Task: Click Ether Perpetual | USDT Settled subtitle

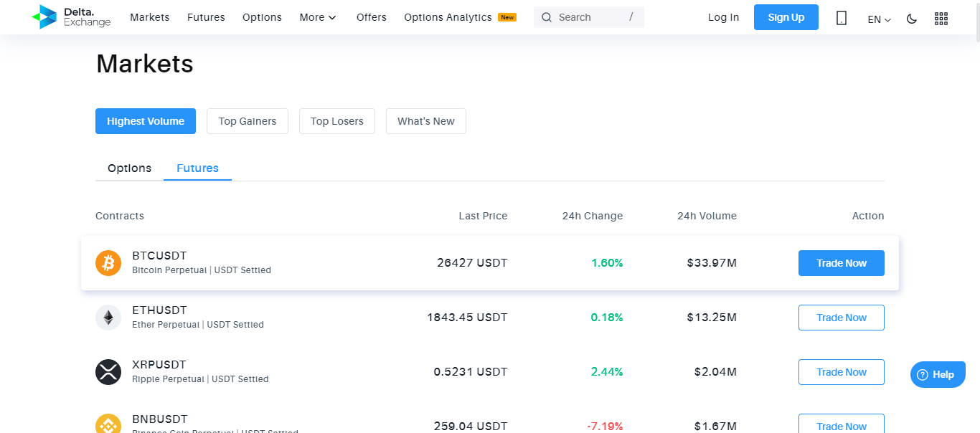Action: [198, 325]
